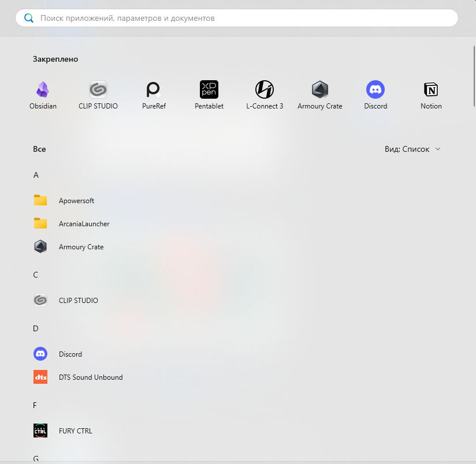Screen dimensions: 476x464
Task: Select ArcaniaLauncher list entry text
Action: point(84,224)
